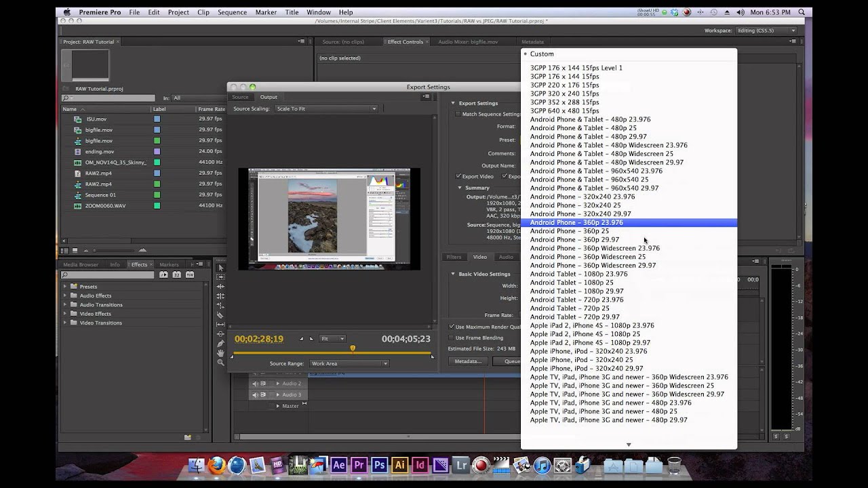Expand the Presets folder in Effects
This screenshot has height=488, width=868.
click(66, 287)
